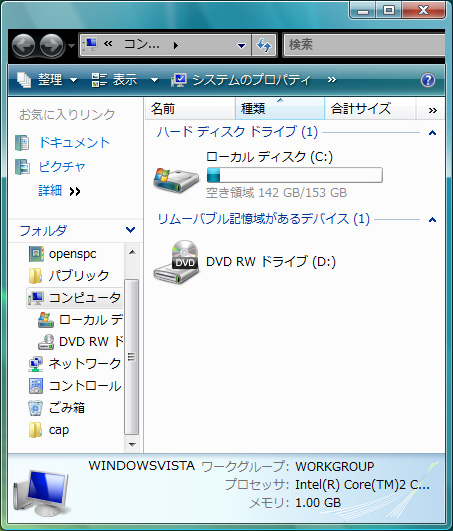Open recent pages dropdown beside Forward button
This screenshot has height=531, width=453.
(x=71, y=45)
